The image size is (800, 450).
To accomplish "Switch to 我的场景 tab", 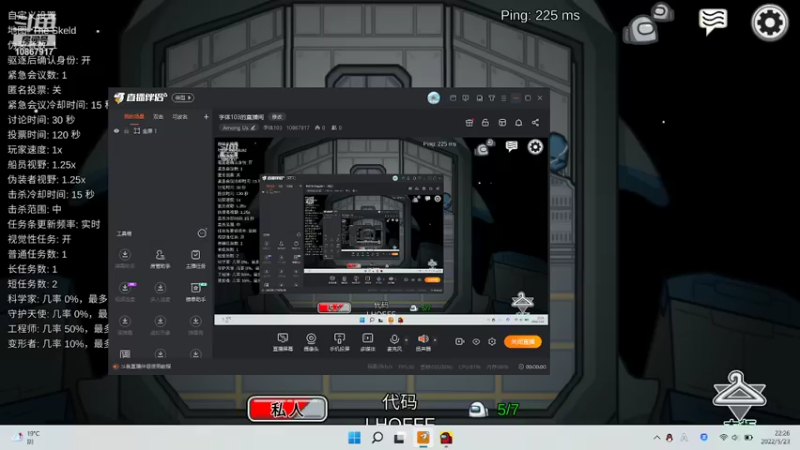I will pyautogui.click(x=134, y=117).
